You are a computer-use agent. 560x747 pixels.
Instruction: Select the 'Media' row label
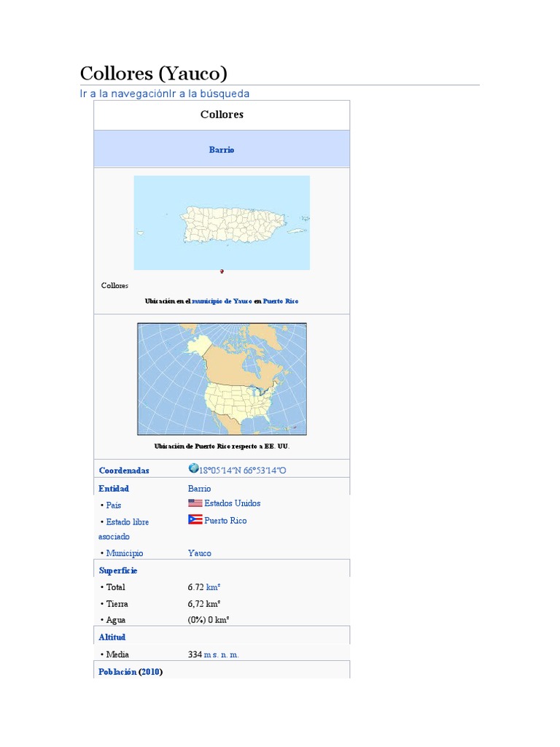pos(117,654)
